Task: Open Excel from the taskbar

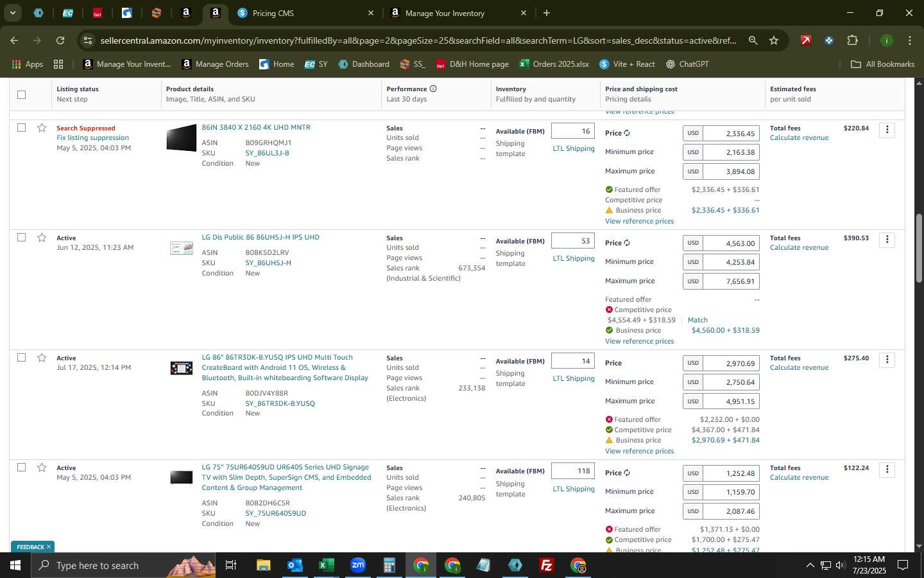Action: tap(327, 565)
